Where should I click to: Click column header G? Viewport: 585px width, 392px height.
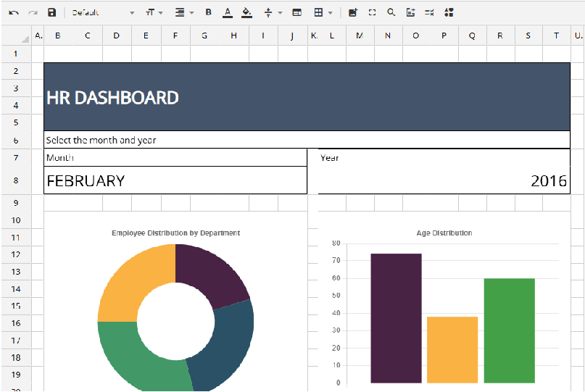point(204,36)
